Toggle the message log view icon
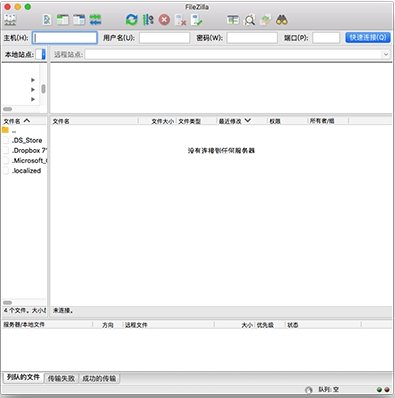Image resolution: width=395 pixels, height=398 pixels. tap(47, 20)
